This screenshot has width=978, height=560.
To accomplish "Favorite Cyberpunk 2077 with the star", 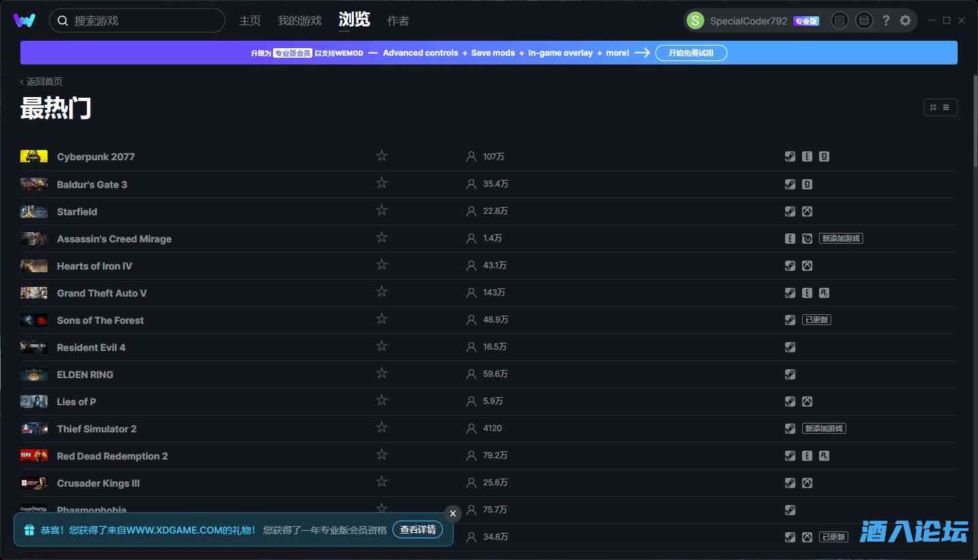I will [x=382, y=156].
